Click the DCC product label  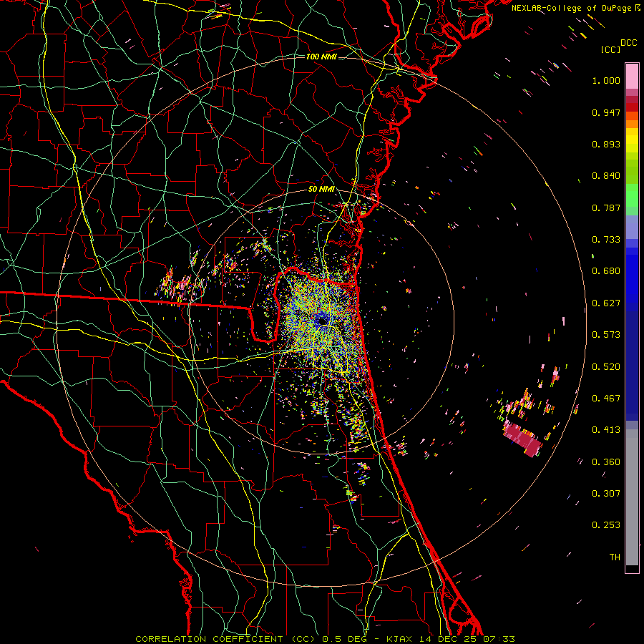click(x=628, y=43)
